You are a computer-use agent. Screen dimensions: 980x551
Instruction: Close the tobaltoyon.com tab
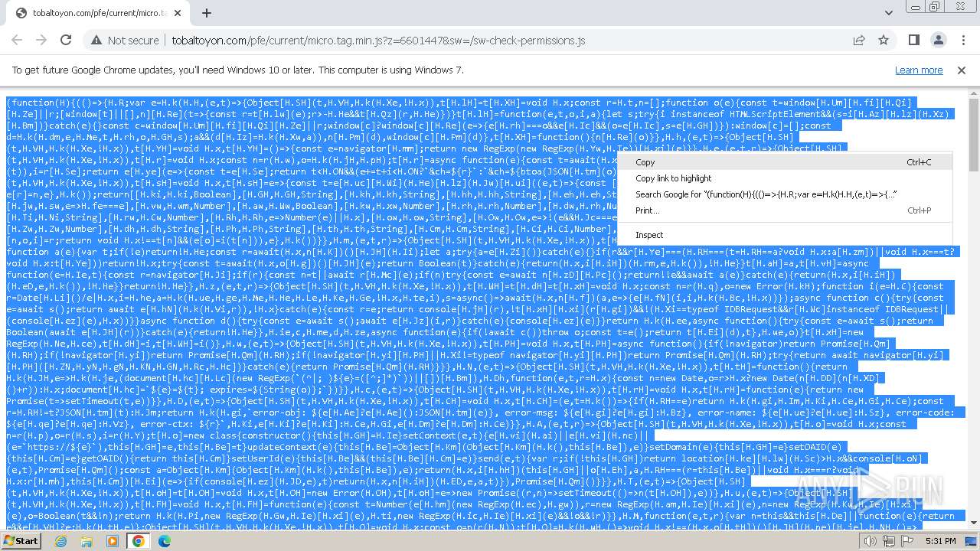coord(179,13)
